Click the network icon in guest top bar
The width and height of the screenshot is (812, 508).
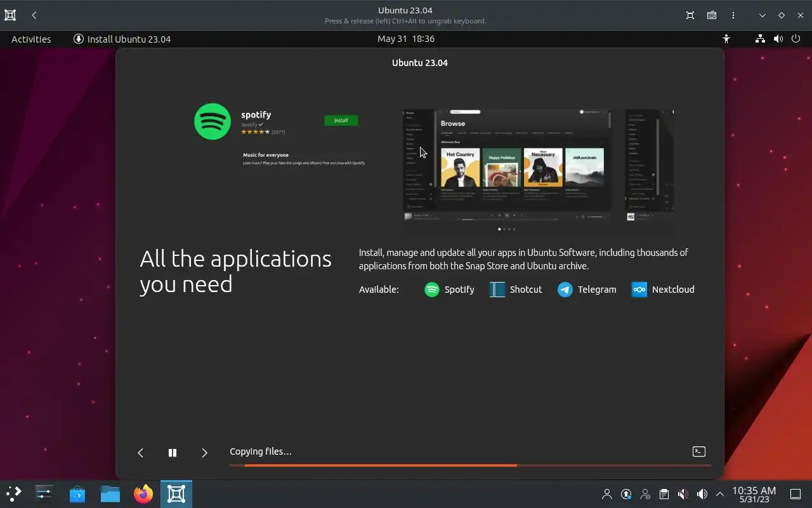pos(760,39)
